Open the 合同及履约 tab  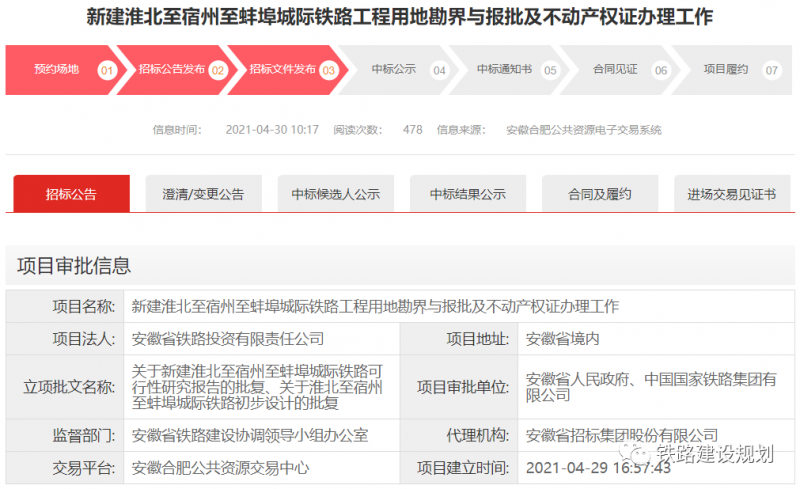pyautogui.click(x=600, y=194)
